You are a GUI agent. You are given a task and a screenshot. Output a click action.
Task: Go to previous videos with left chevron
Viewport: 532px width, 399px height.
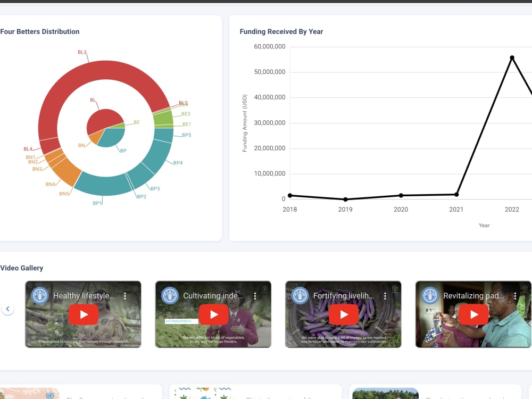(7, 309)
